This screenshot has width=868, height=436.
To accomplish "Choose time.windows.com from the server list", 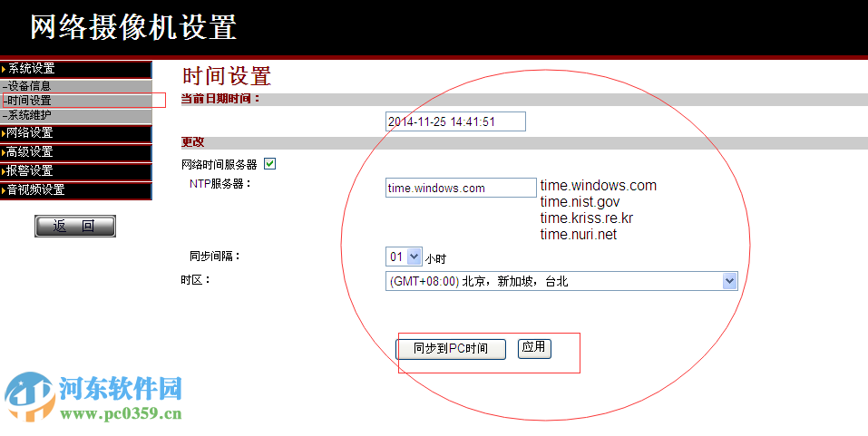I will (x=599, y=185).
